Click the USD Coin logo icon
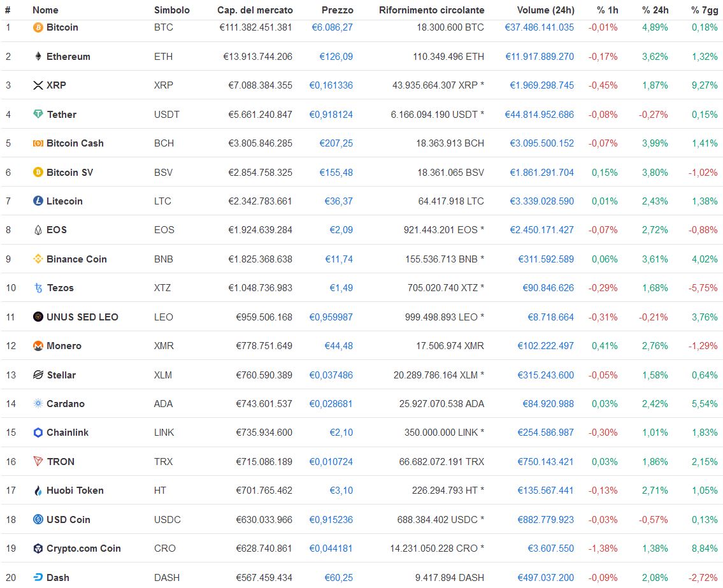723x588 pixels. click(38, 519)
